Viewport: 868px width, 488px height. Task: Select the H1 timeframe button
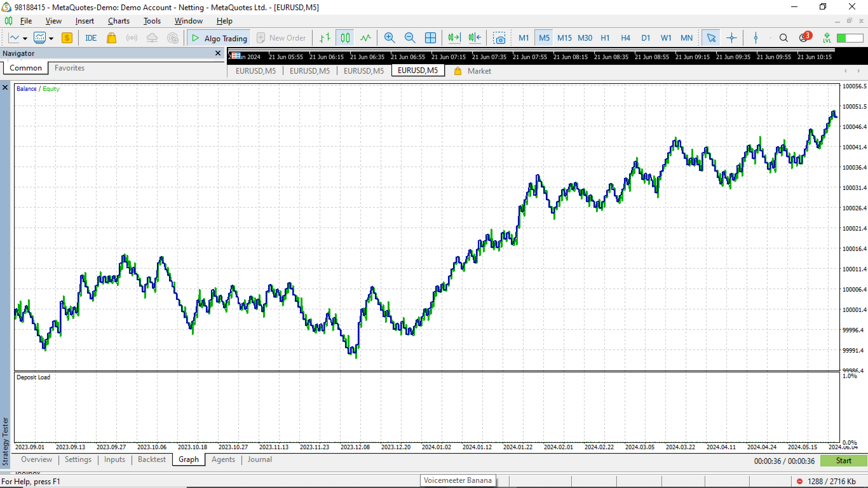click(x=605, y=38)
